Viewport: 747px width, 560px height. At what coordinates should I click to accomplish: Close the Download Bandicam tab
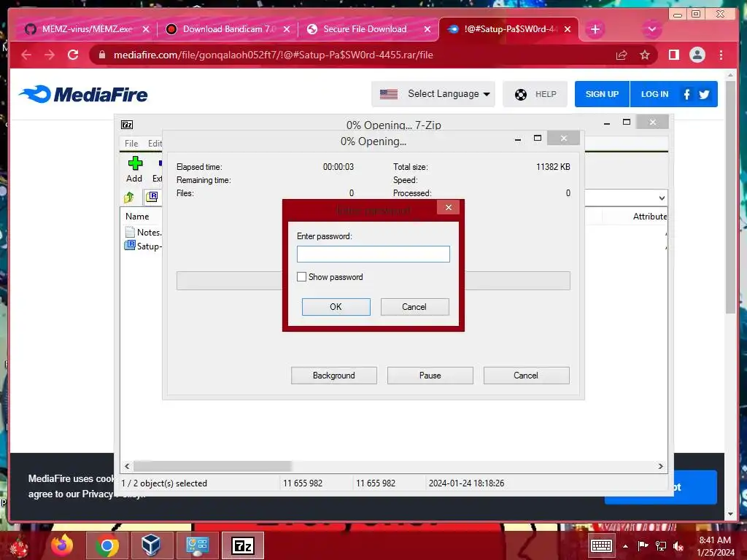(286, 29)
